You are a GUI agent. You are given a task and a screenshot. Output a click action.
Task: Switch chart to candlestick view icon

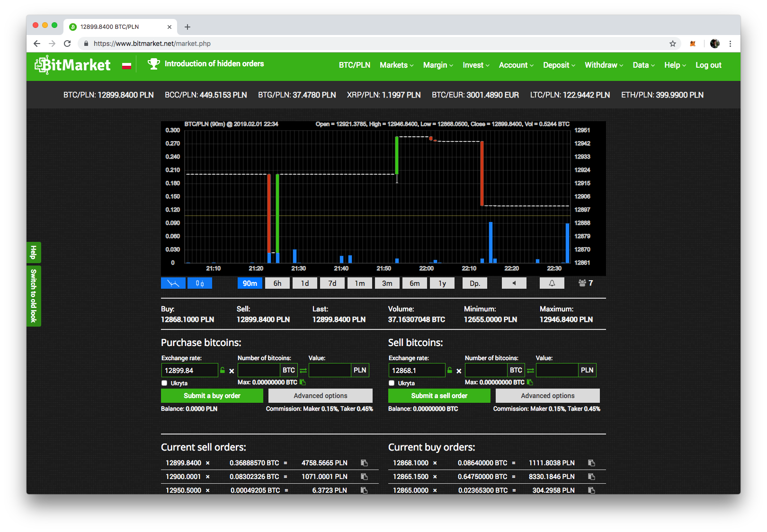pyautogui.click(x=200, y=283)
